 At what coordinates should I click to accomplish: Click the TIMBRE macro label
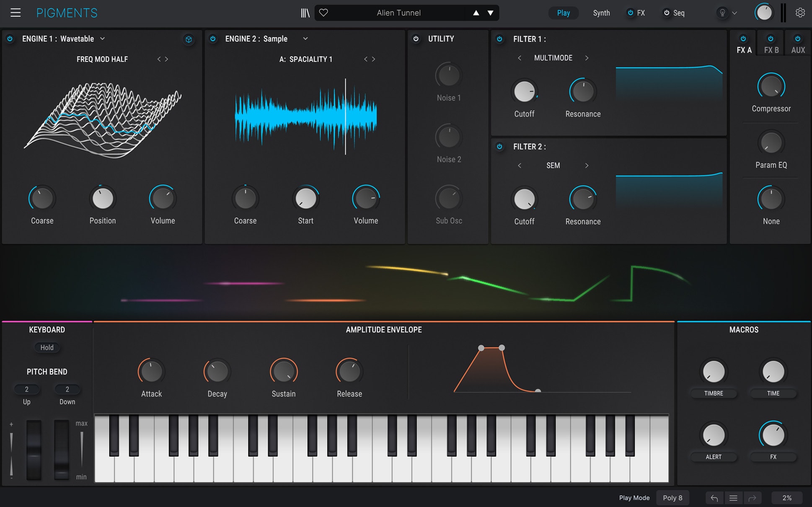(x=714, y=393)
